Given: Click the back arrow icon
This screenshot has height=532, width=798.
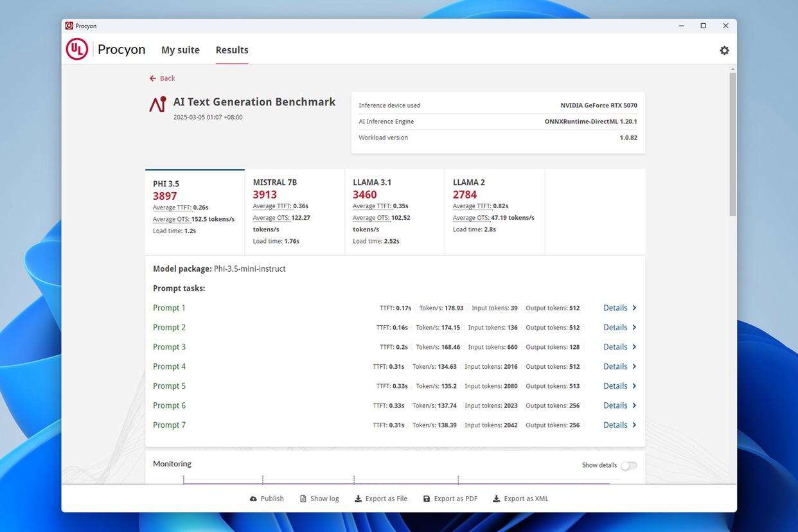Looking at the screenshot, I should coord(152,78).
